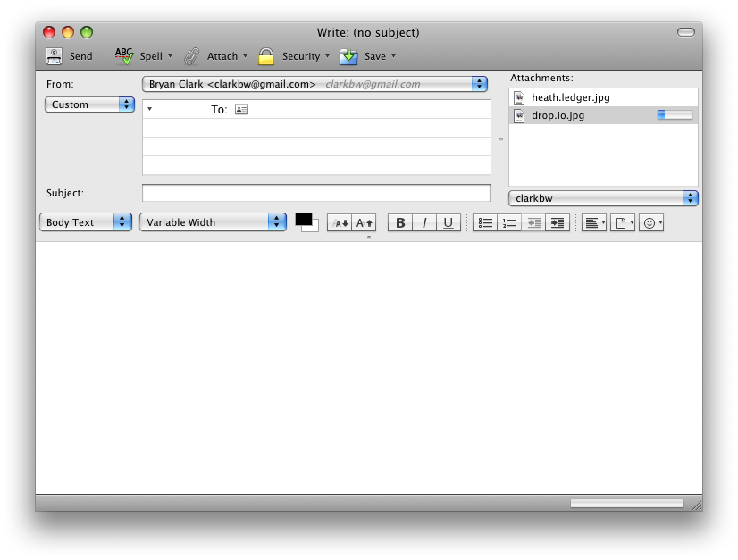Click the yellow minimize window button

point(68,32)
